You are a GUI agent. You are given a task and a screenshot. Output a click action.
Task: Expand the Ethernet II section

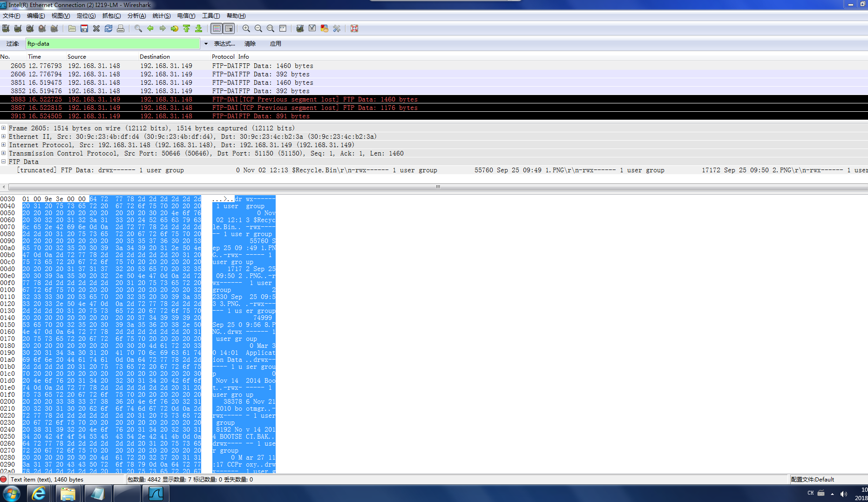click(x=3, y=136)
